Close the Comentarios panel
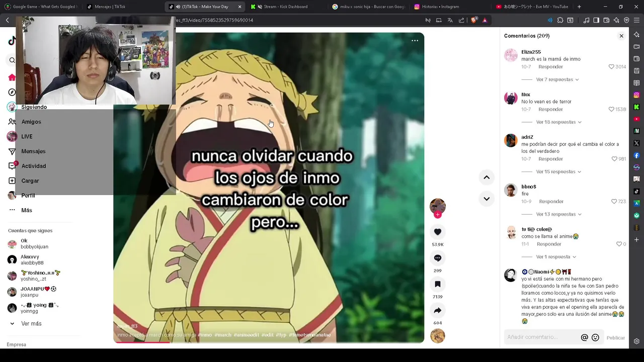The height and width of the screenshot is (362, 644). pyautogui.click(x=621, y=36)
